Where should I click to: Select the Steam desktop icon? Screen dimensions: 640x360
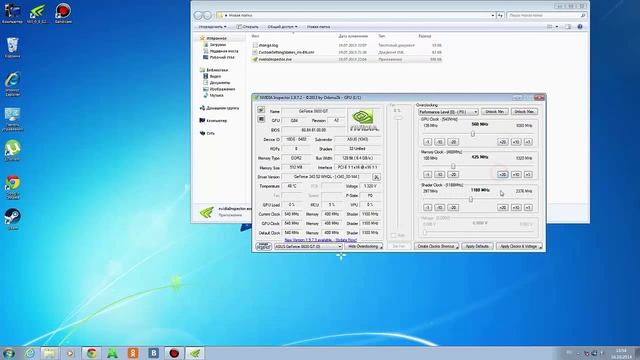click(x=13, y=219)
